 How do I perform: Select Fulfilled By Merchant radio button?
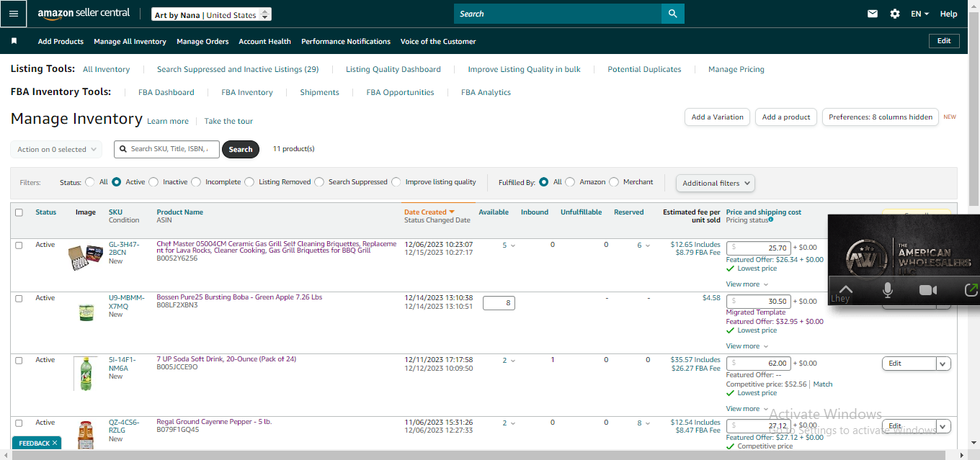(x=614, y=182)
